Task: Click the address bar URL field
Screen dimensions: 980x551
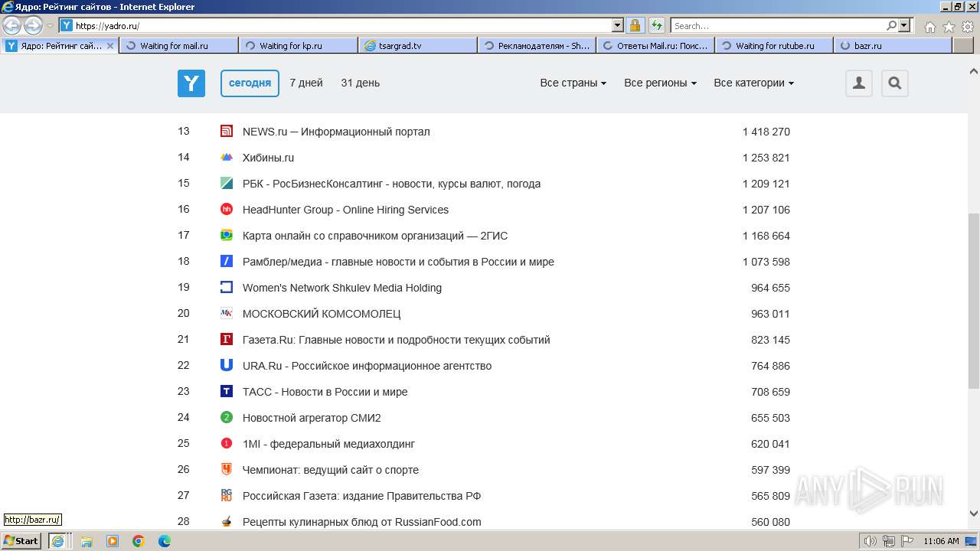Action: coord(343,25)
